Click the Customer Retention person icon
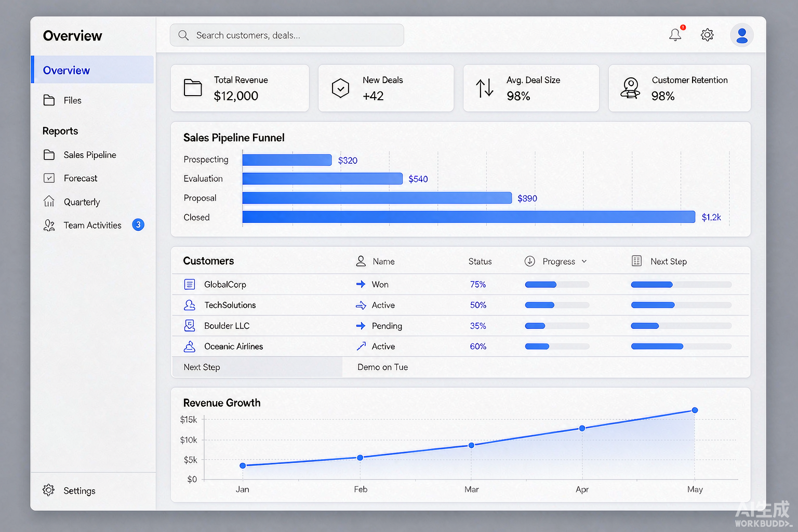798x532 pixels. click(x=630, y=88)
